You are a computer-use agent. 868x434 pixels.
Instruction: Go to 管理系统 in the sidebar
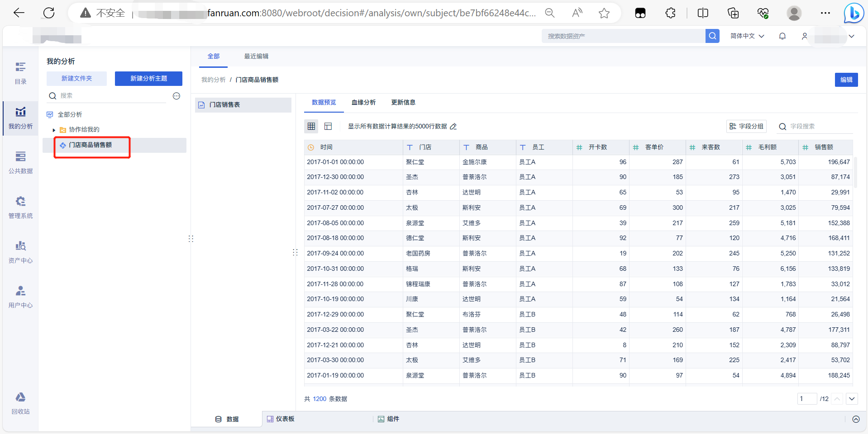[x=20, y=207]
